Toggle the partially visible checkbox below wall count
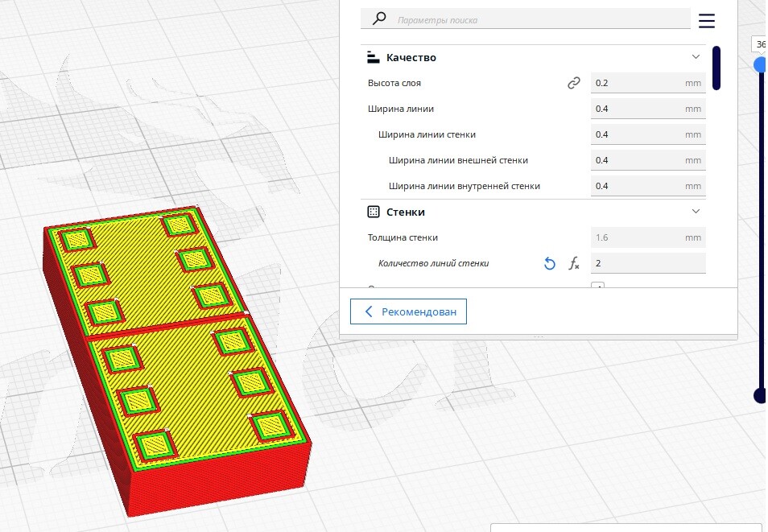Screen dimensions: 768x532 (597, 285)
